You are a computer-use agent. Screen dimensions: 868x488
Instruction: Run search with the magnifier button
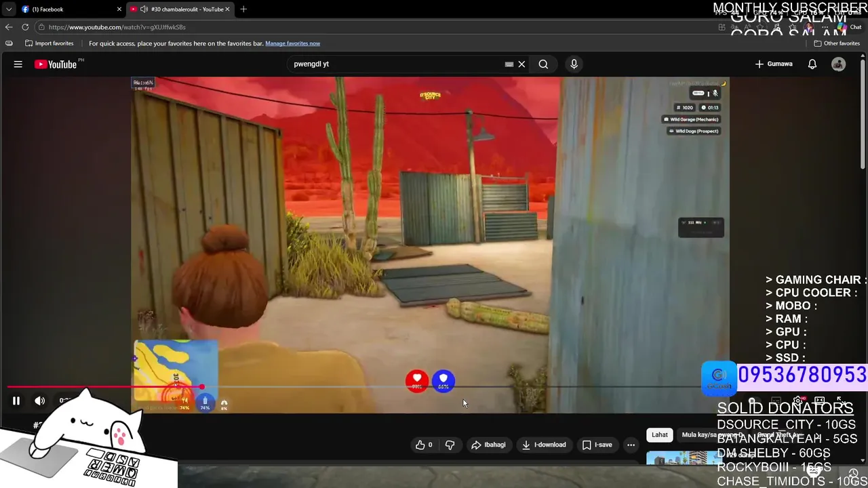(x=543, y=64)
